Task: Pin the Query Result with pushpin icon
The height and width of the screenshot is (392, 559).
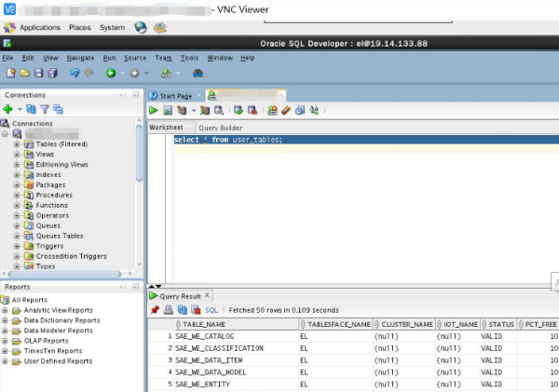Action: click(x=155, y=310)
